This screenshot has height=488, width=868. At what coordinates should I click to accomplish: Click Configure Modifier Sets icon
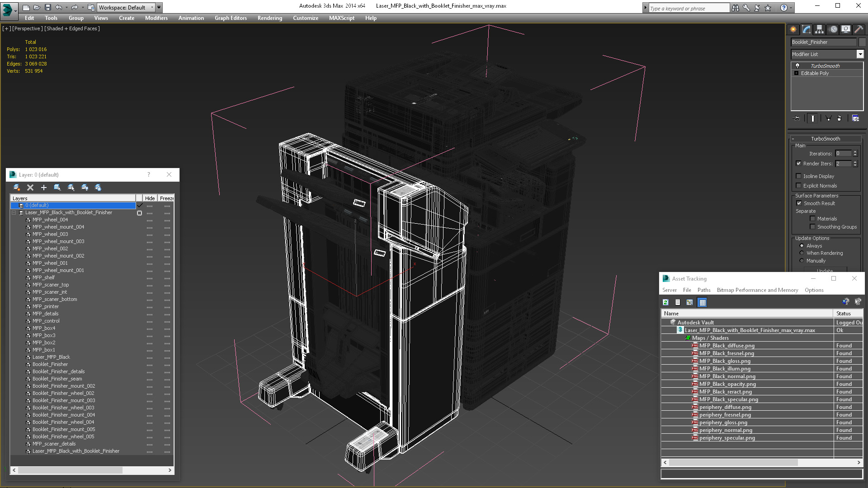(x=855, y=118)
